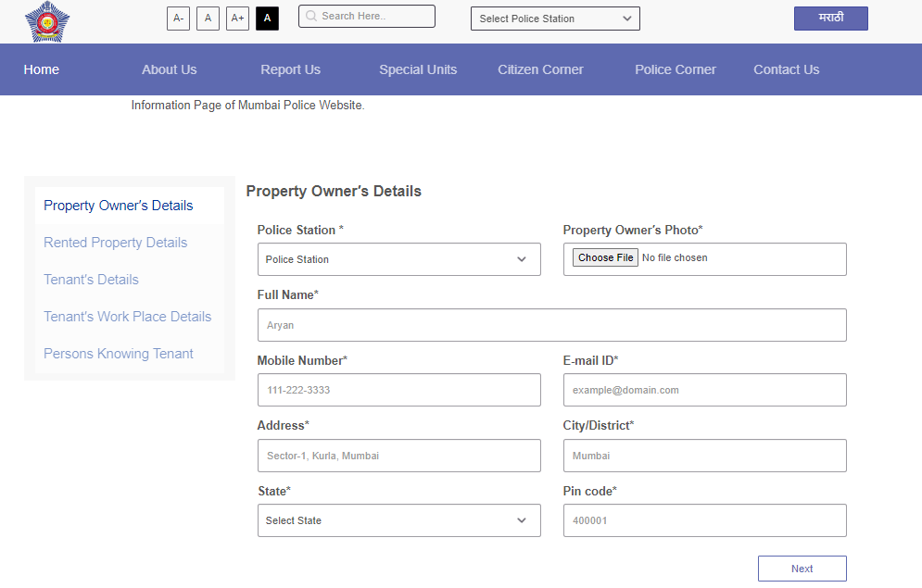Click Next to proceed to the next step
Image resolution: width=922 pixels, height=588 pixels.
coord(802,568)
